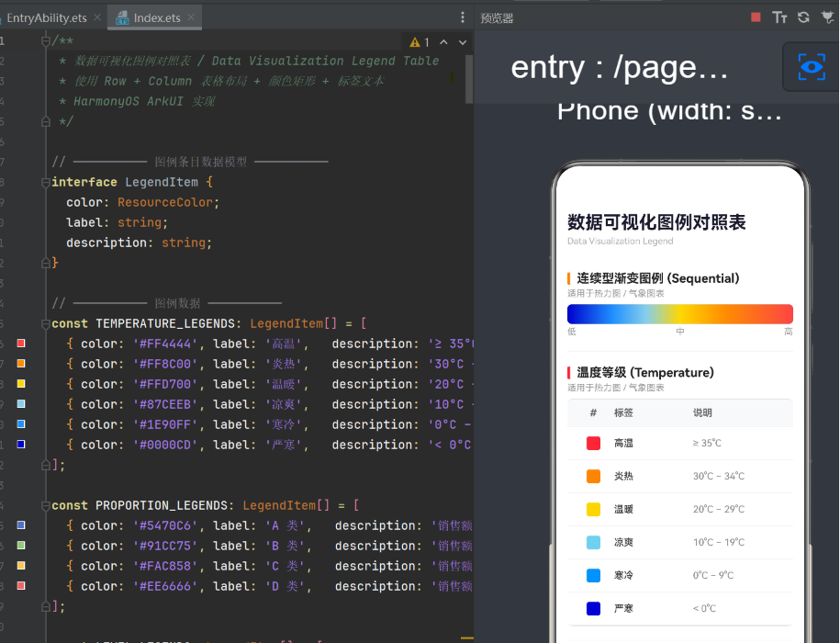Click the PROPORTION_LEGENDS identifier in code

pyautogui.click(x=162, y=505)
